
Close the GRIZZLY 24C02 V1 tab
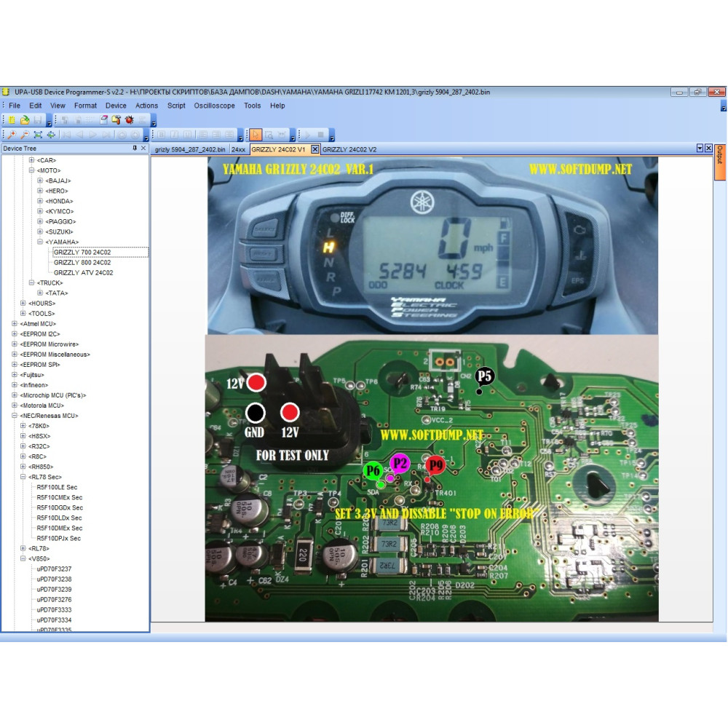coord(314,149)
